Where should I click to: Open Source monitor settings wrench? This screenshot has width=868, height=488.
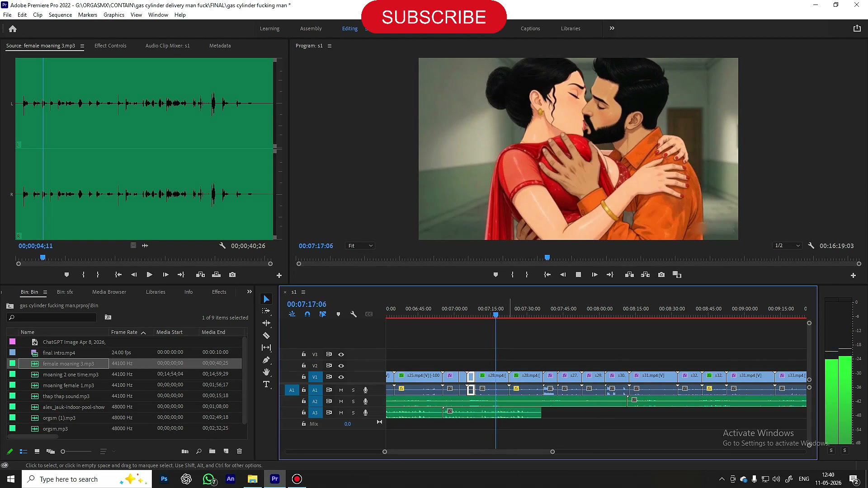[222, 245]
